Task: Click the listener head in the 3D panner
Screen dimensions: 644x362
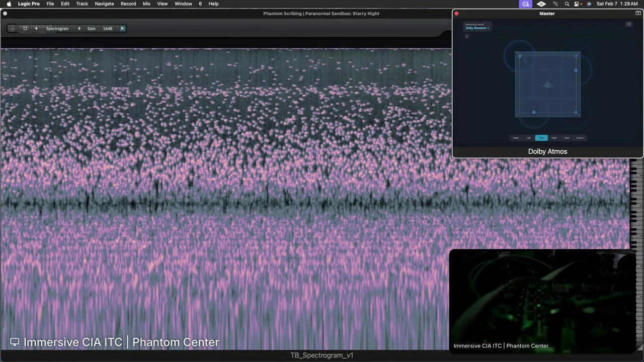Action: tap(548, 85)
